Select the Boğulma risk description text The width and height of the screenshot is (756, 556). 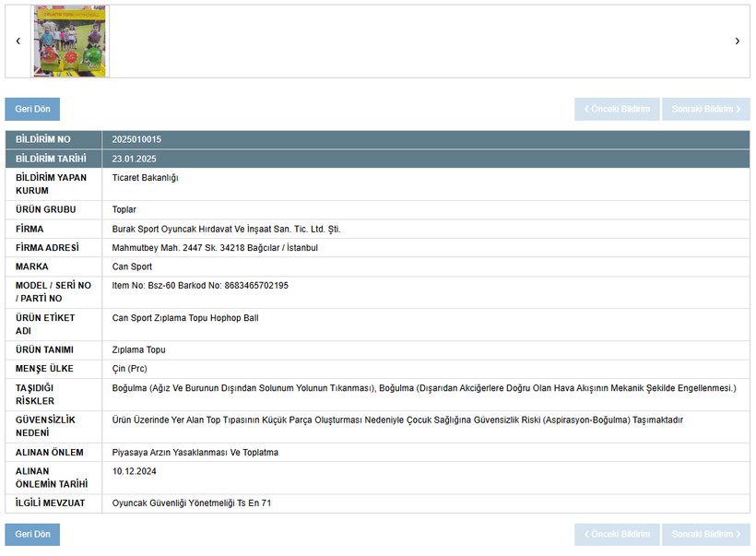click(424, 388)
